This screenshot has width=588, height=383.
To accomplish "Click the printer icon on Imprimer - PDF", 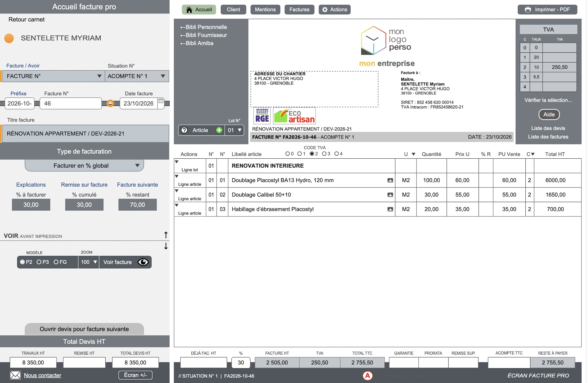I will (x=528, y=10).
